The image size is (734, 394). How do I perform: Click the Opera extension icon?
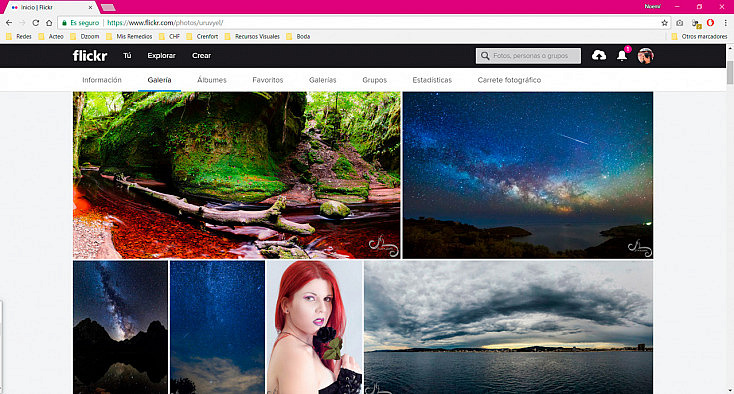click(x=710, y=22)
